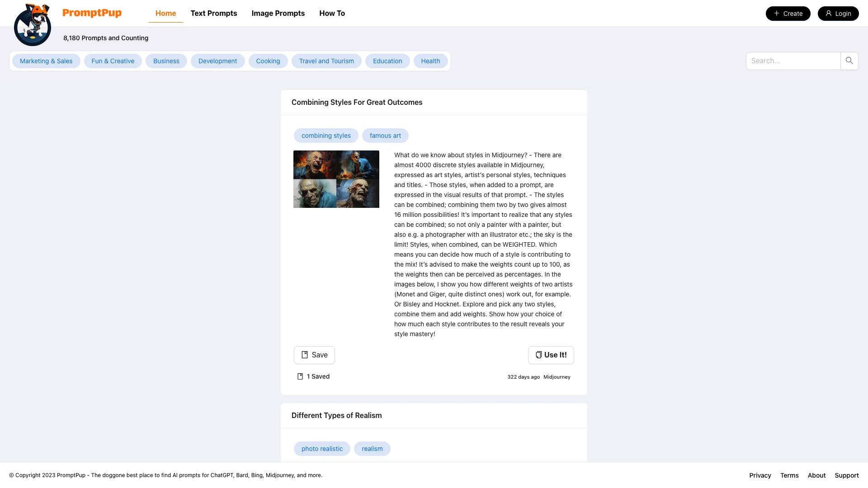Expand the Text Prompts navigation menu
868x488 pixels.
click(213, 13)
